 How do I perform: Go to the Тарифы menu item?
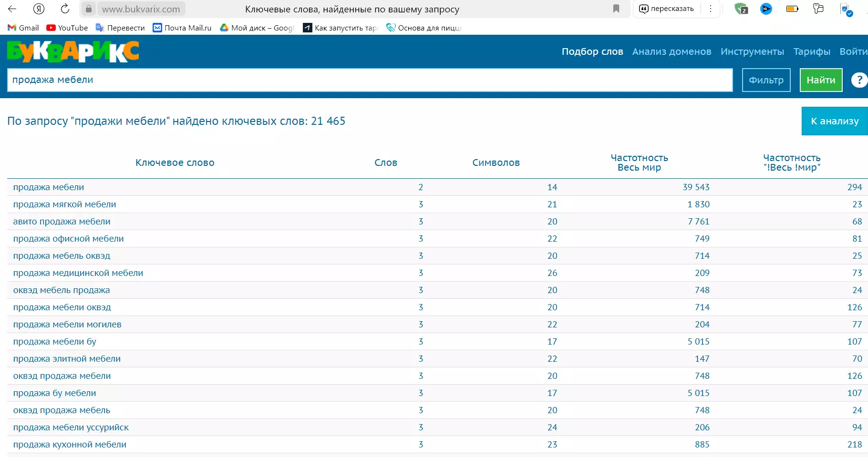pyautogui.click(x=811, y=51)
